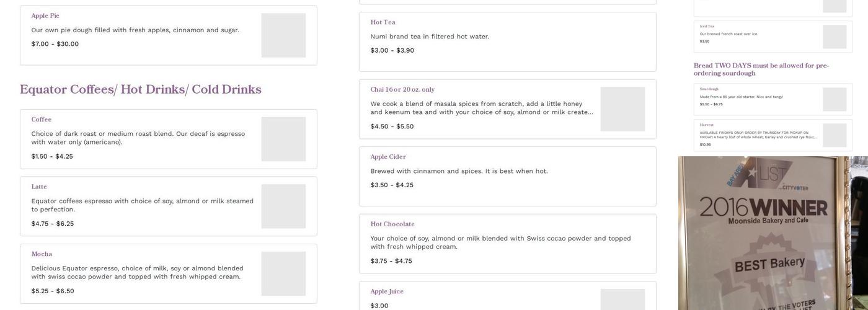Click the sourdough pre-ordering section heading
This screenshot has width=868, height=310.
tap(761, 69)
